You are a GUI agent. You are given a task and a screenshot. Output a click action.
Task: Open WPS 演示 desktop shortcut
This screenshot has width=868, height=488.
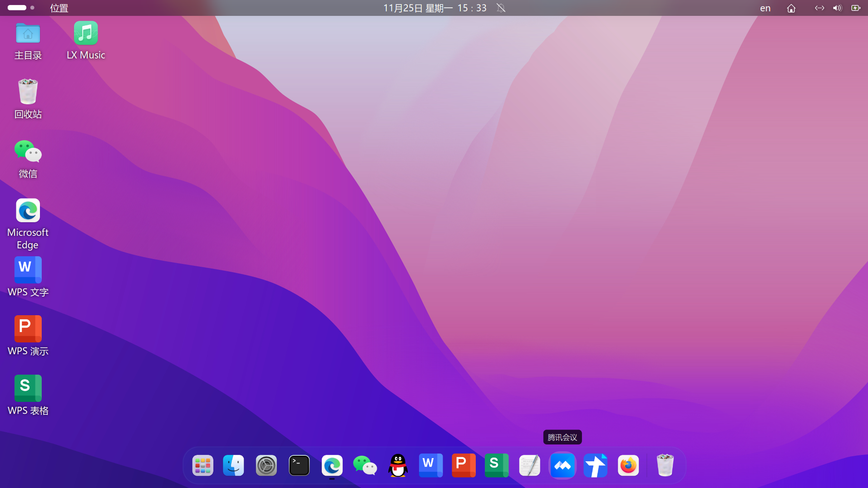click(x=28, y=336)
